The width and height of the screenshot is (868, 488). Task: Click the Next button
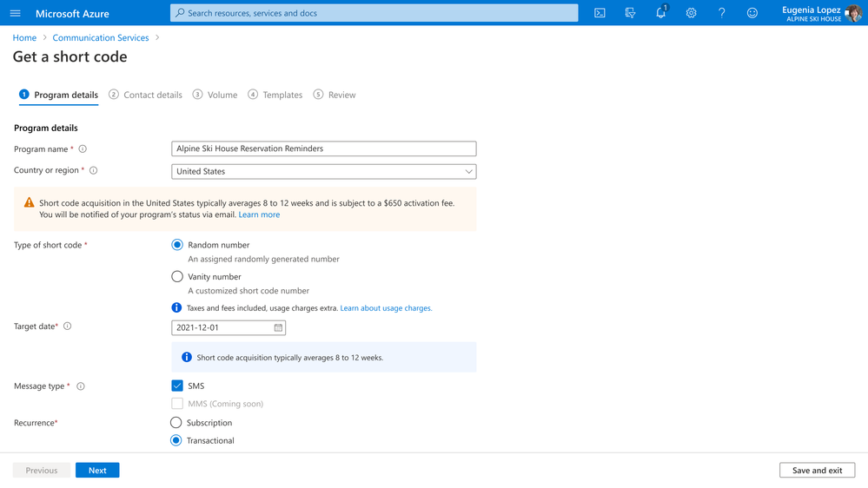point(97,471)
